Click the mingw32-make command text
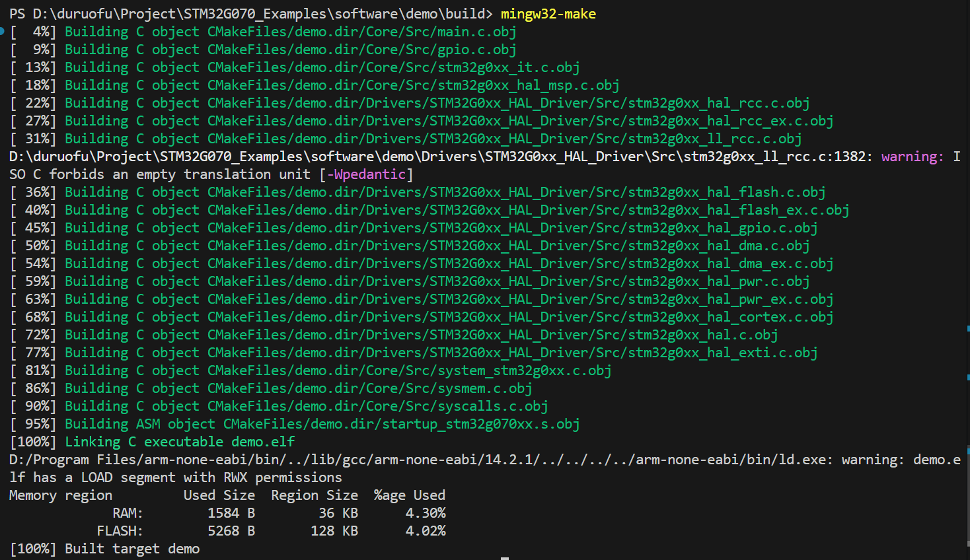Viewport: 970px width, 560px height. point(548,14)
